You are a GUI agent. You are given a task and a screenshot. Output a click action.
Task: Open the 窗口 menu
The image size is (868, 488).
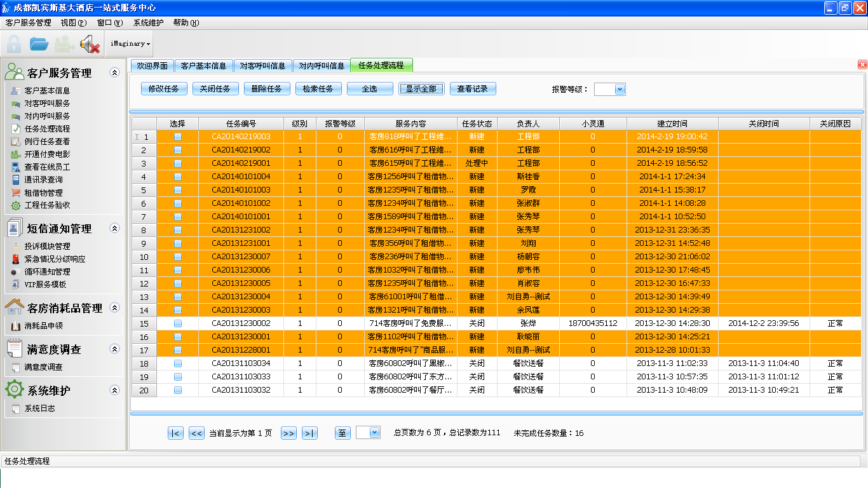pyautogui.click(x=110, y=23)
